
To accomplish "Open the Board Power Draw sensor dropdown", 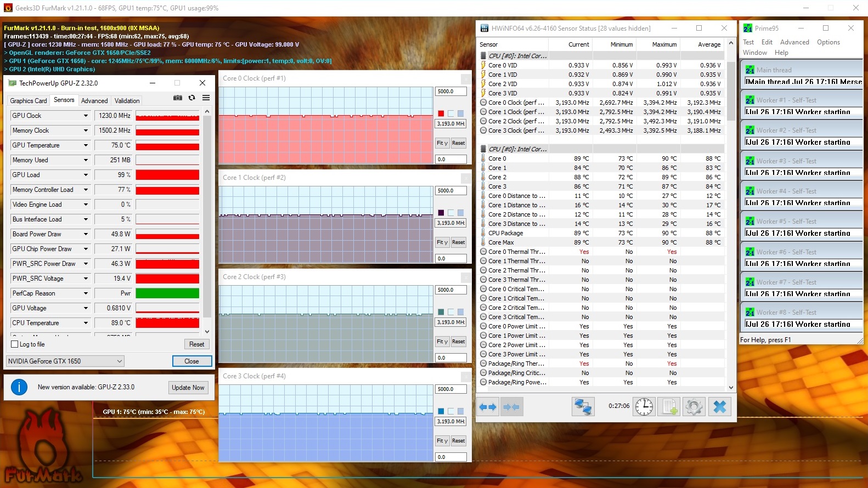I will point(86,234).
